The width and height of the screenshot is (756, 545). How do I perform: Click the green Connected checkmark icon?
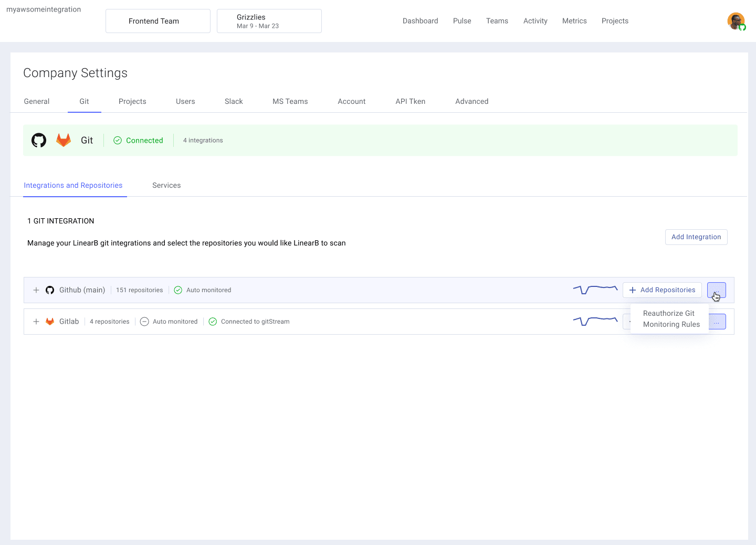[x=118, y=140]
